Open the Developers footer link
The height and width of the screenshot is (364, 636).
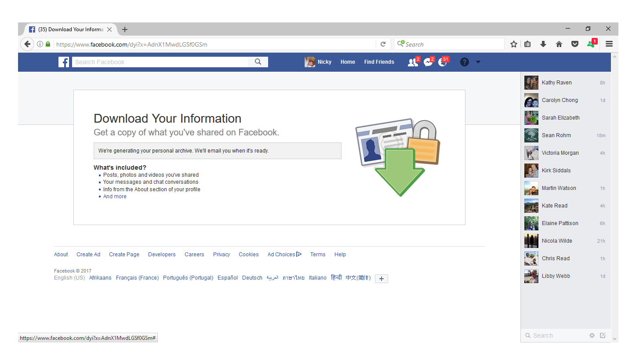(x=162, y=255)
